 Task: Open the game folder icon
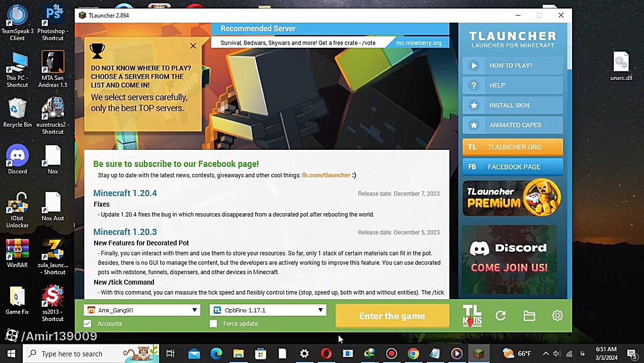529,316
